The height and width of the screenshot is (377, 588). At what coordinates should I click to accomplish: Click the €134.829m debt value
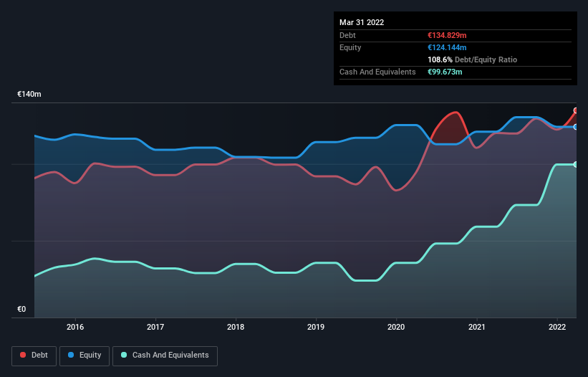(447, 35)
